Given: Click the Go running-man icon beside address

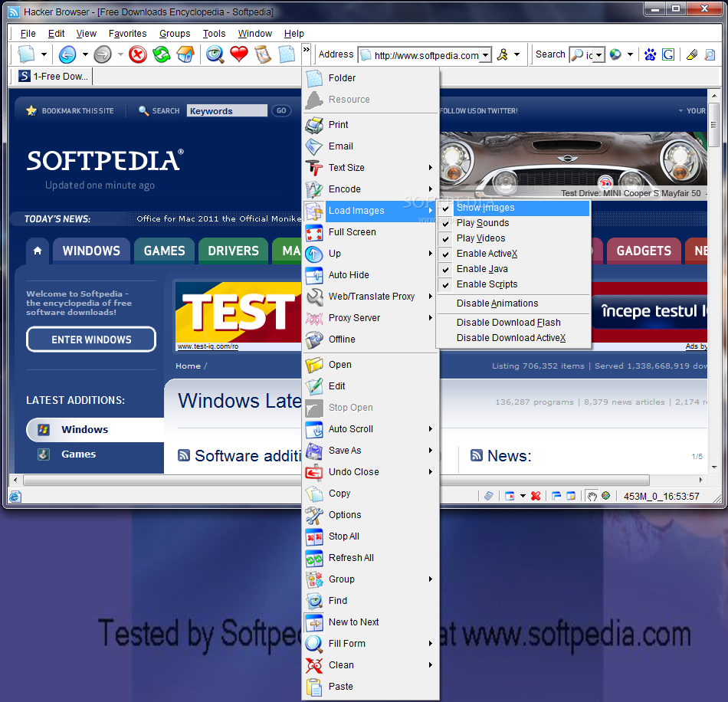Looking at the screenshot, I should 503,54.
